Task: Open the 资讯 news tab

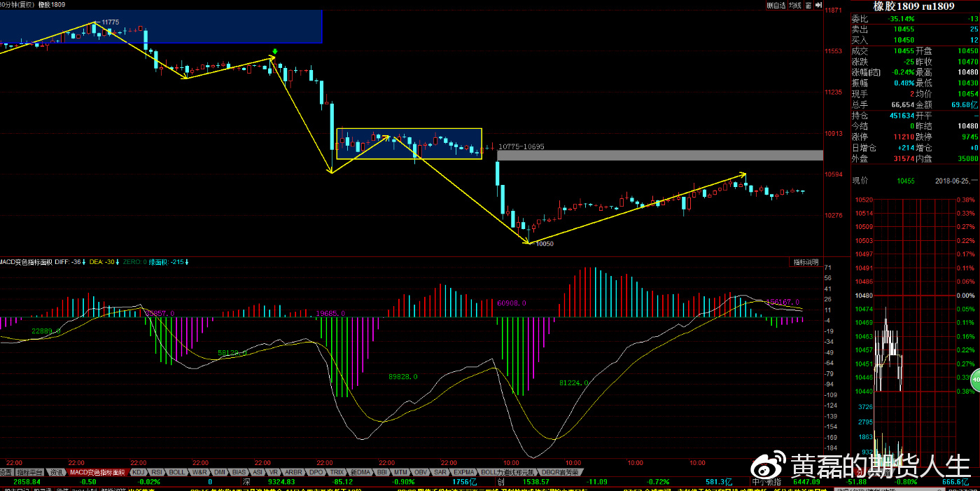Action: coord(56,472)
